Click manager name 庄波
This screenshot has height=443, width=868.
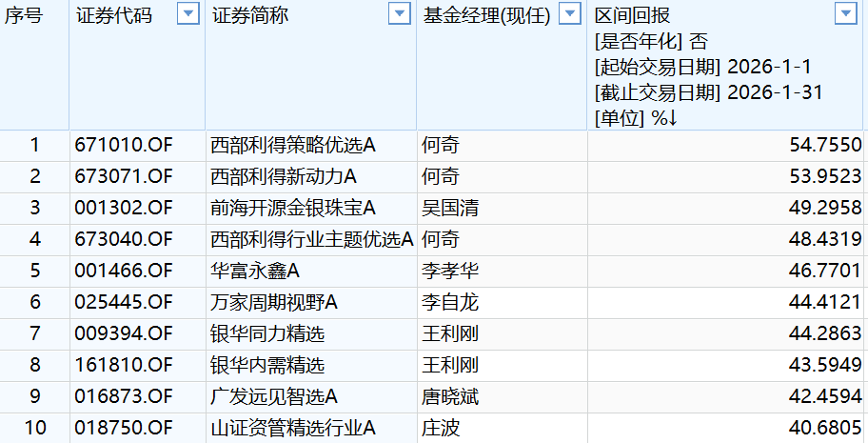[x=441, y=428]
